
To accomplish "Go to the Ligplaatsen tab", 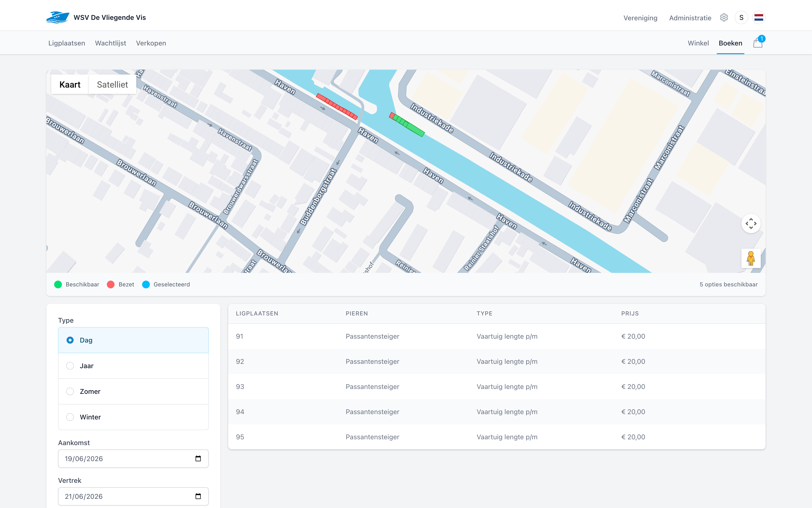I will point(67,43).
